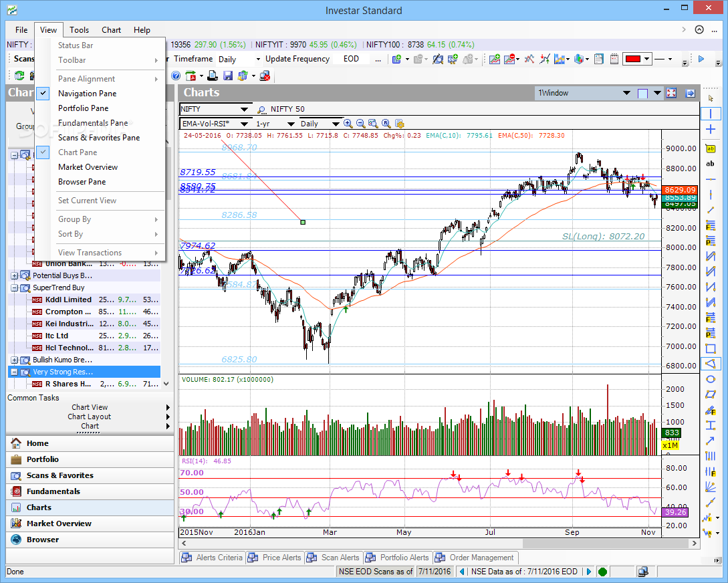Open the Market Overview navigation section

90,523
